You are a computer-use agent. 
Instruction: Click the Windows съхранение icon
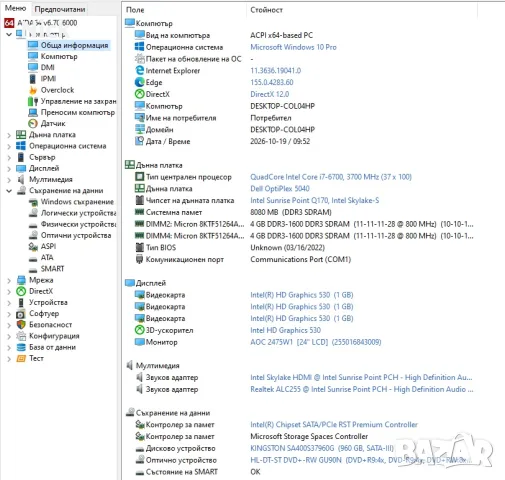pos(33,202)
